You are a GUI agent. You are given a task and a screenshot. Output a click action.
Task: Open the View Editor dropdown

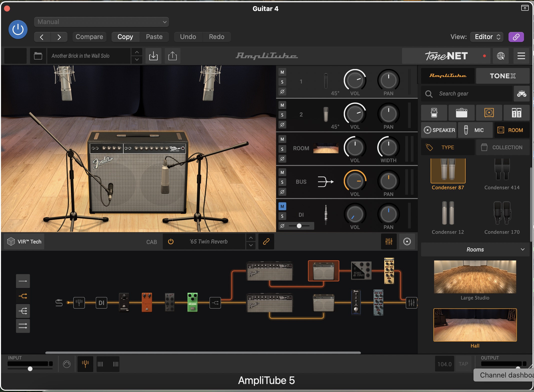tap(487, 37)
